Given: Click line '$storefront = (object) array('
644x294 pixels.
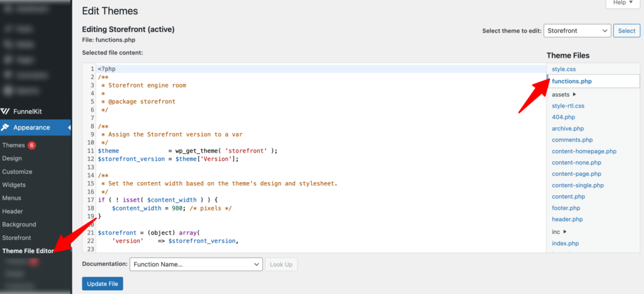Looking at the screenshot, I should [148, 232].
